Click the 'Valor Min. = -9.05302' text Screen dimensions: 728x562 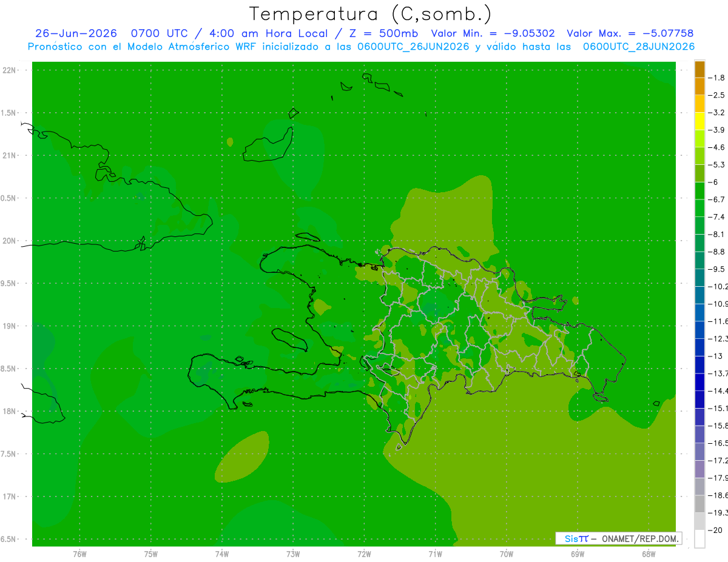click(x=493, y=33)
